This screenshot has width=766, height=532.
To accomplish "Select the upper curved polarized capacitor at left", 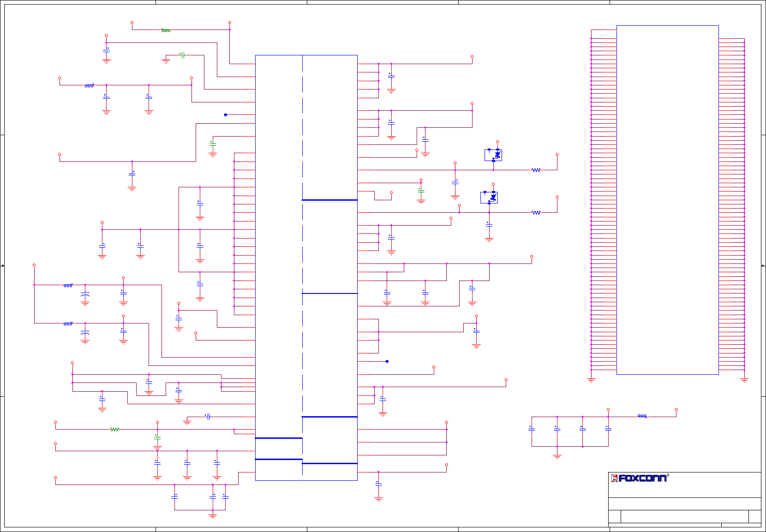I will click(85, 294).
